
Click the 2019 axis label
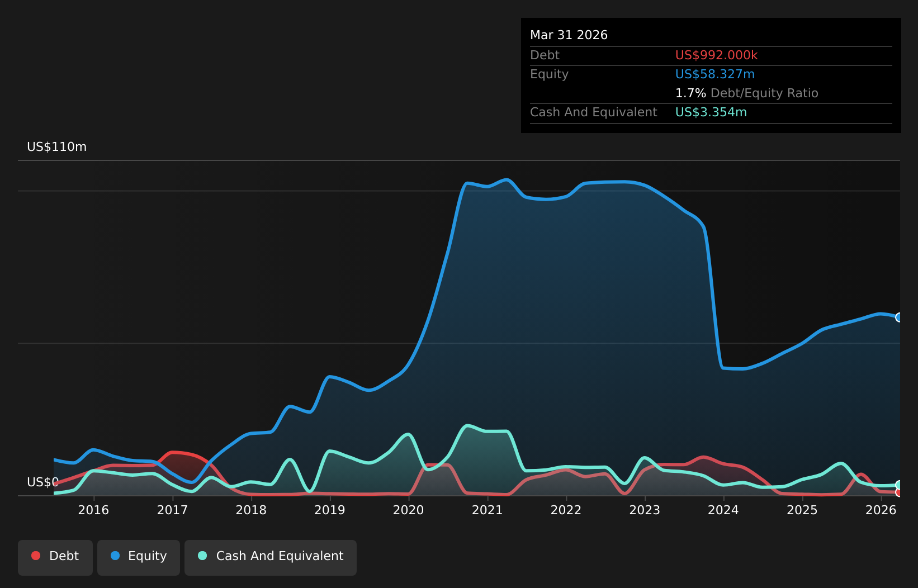tap(330, 510)
